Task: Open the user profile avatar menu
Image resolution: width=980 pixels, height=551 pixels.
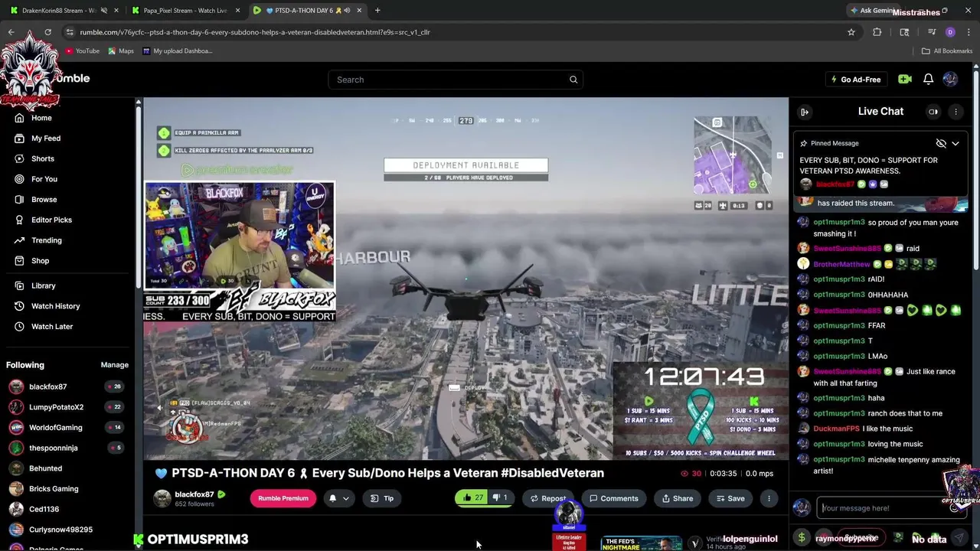Action: click(x=950, y=80)
